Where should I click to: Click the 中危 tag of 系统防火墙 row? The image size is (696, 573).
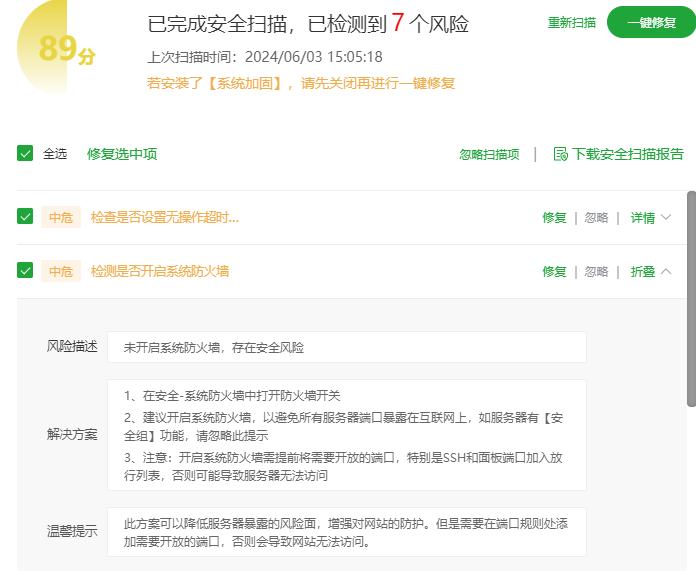61,271
